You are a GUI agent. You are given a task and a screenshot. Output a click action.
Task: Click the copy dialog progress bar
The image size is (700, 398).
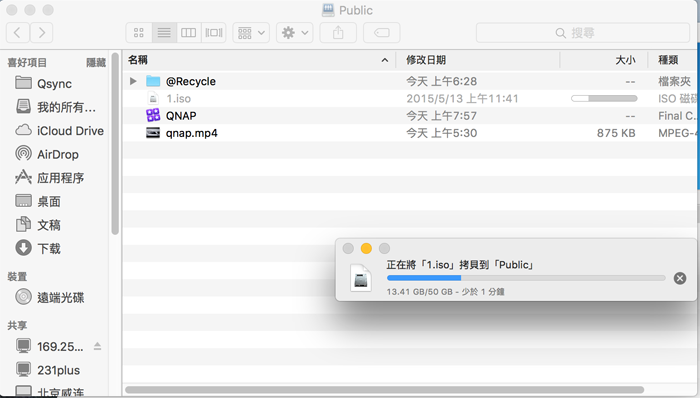coord(526,278)
